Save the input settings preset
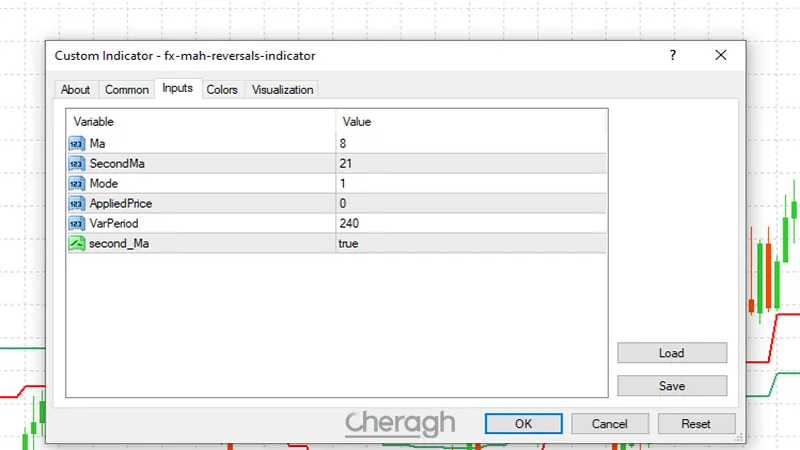800x450 pixels. pyautogui.click(x=671, y=385)
